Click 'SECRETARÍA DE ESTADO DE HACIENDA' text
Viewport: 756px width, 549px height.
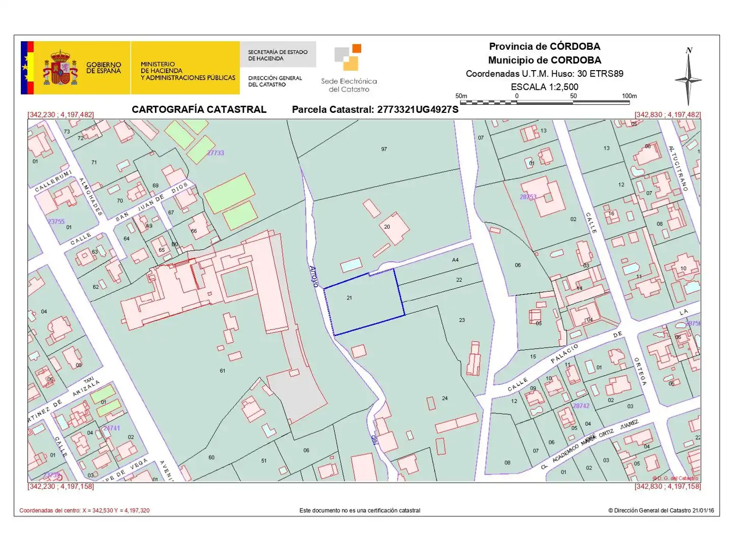[x=277, y=55]
